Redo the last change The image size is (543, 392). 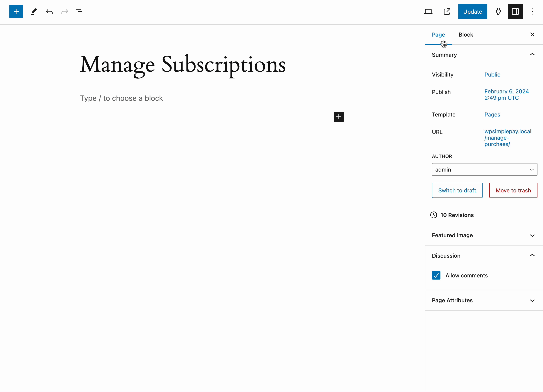(x=64, y=11)
